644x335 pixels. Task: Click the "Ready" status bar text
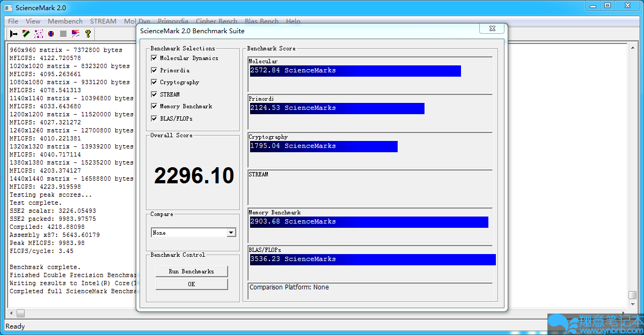click(x=15, y=326)
